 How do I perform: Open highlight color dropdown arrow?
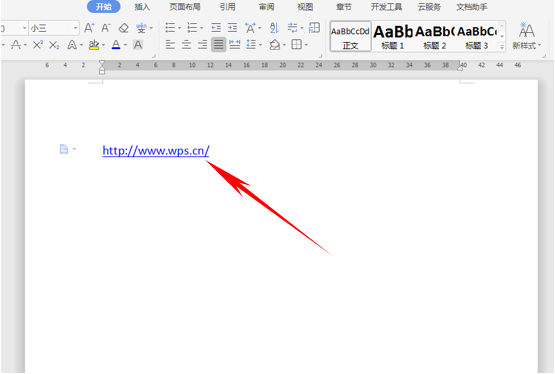point(103,45)
